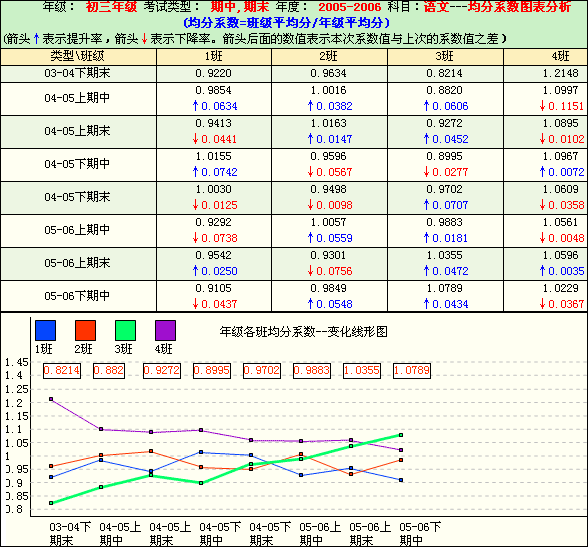Click the 1.0163 table value
This screenshot has height=547, width=588.
tap(328, 123)
